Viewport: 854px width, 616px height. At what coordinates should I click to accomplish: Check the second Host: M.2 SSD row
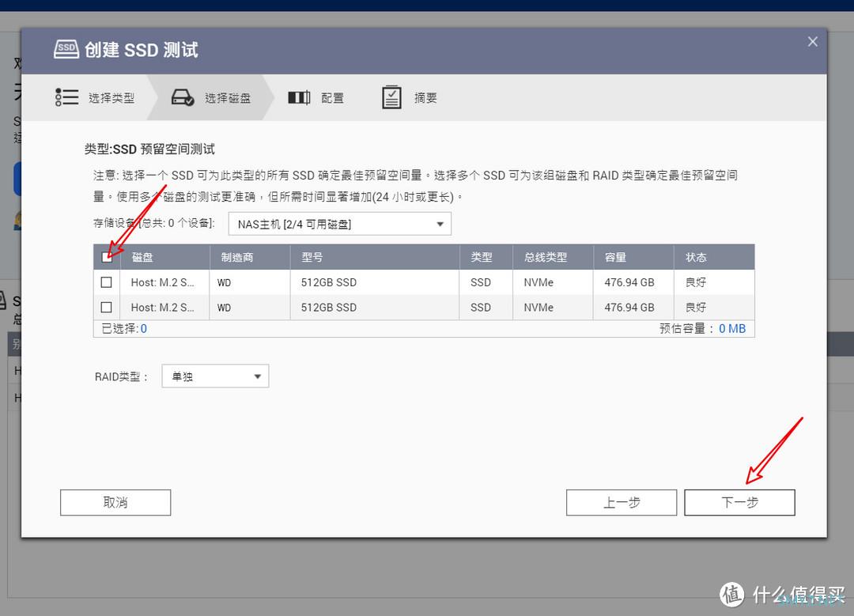pyautogui.click(x=107, y=308)
